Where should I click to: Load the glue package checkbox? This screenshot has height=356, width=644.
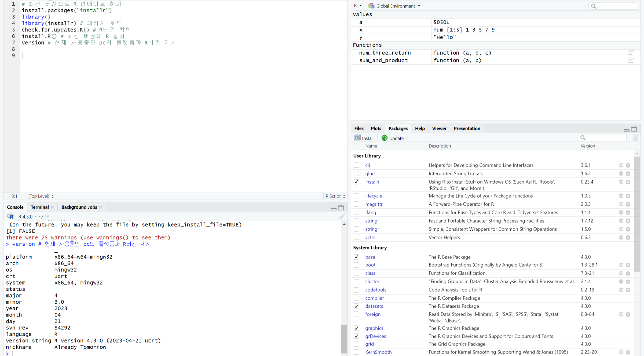click(356, 173)
